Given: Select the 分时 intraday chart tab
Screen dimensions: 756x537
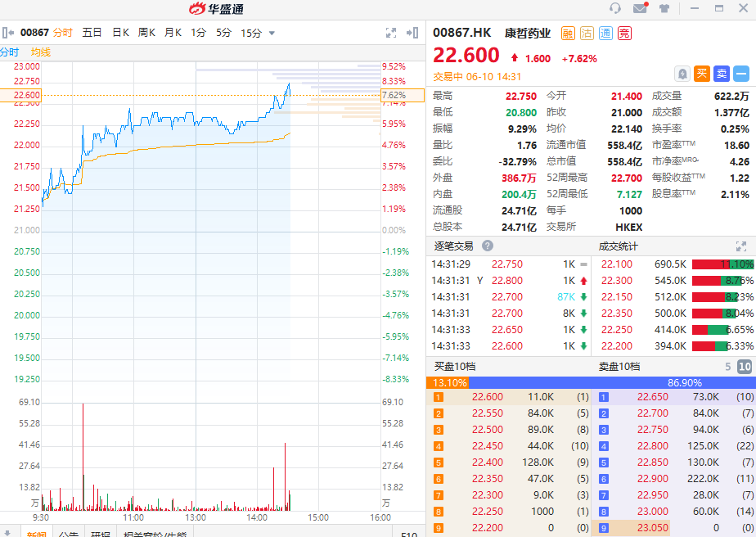Looking at the screenshot, I should click(63, 33).
